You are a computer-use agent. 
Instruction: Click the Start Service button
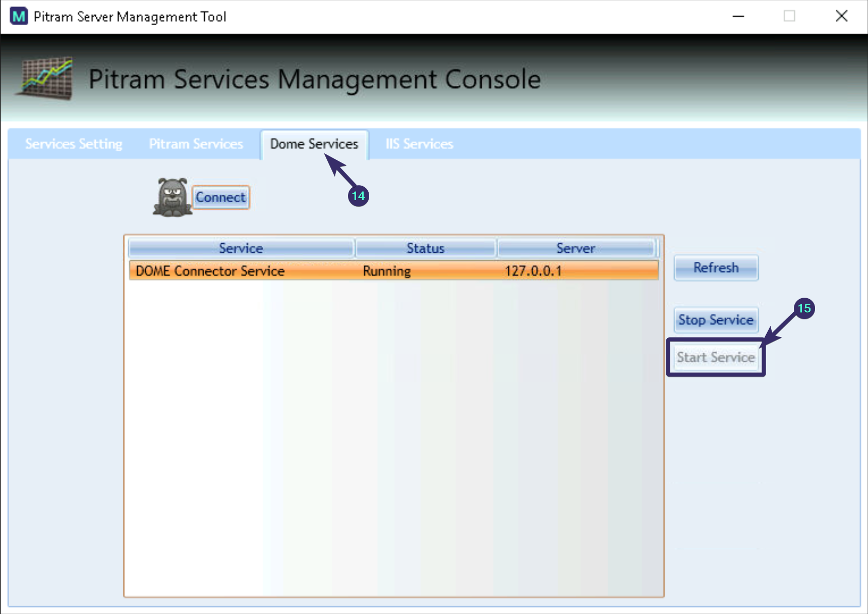coord(715,357)
